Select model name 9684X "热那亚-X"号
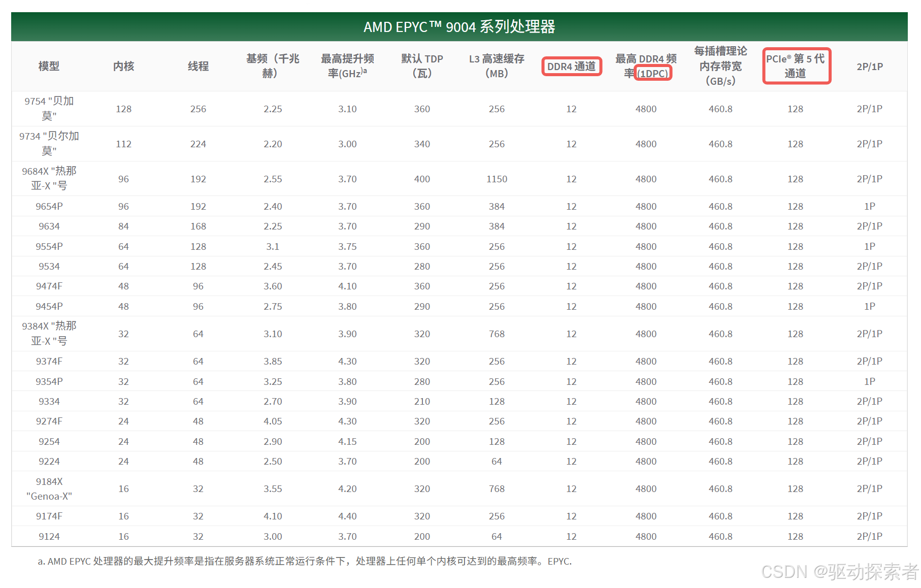 click(x=49, y=178)
